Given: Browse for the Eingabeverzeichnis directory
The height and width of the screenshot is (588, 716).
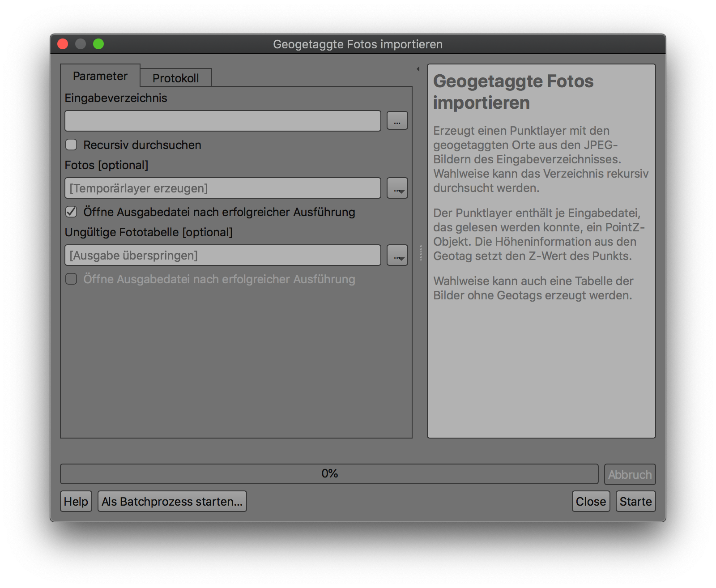Looking at the screenshot, I should click(x=396, y=120).
